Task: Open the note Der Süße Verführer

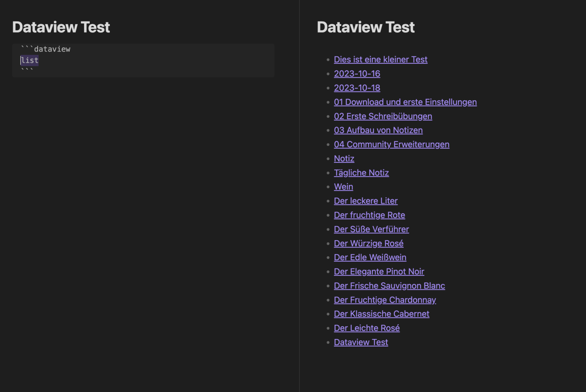Action: point(371,229)
